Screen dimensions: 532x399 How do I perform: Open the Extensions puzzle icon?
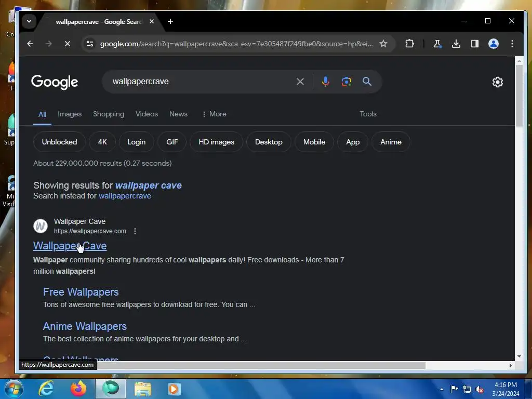point(409,44)
